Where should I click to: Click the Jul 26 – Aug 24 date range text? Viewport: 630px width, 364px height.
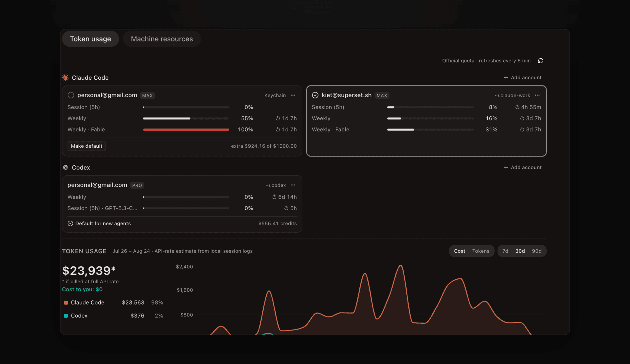click(131, 251)
